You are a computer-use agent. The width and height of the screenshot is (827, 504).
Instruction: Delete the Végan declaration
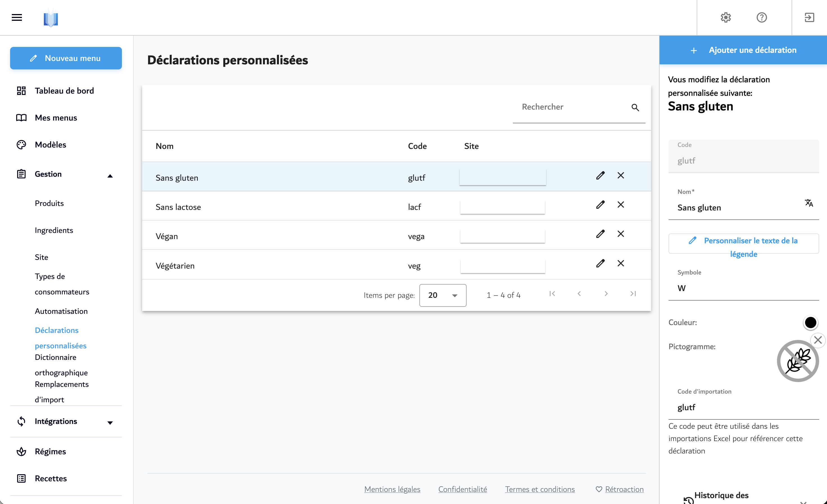click(621, 233)
